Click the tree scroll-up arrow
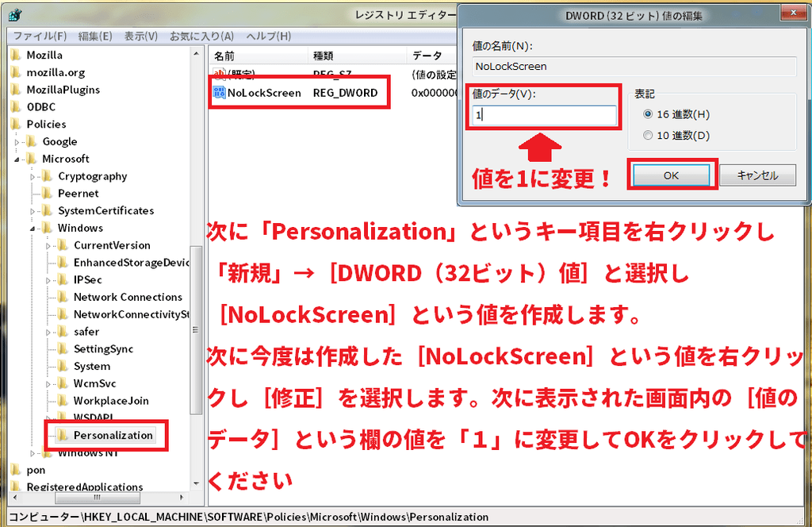The image size is (812, 527). click(197, 54)
